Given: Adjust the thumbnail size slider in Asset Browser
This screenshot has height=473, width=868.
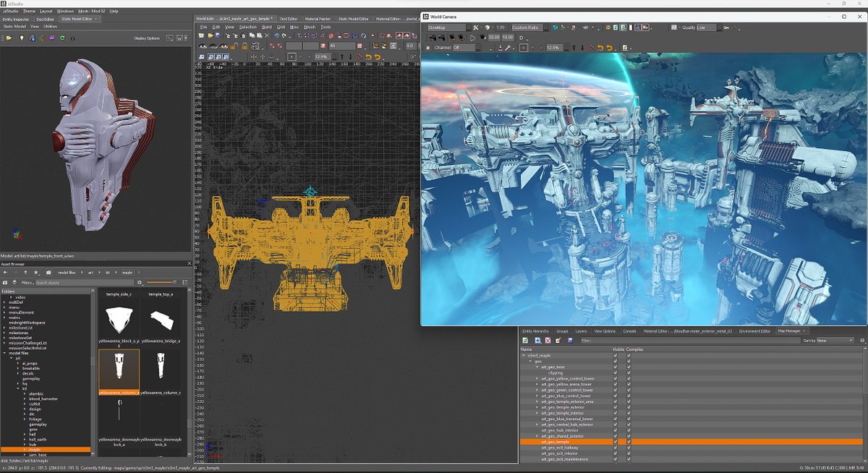Looking at the screenshot, I should click(x=161, y=282).
